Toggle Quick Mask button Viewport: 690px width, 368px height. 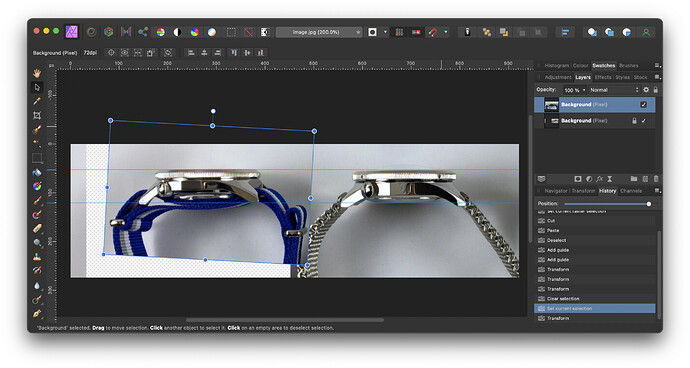click(372, 32)
